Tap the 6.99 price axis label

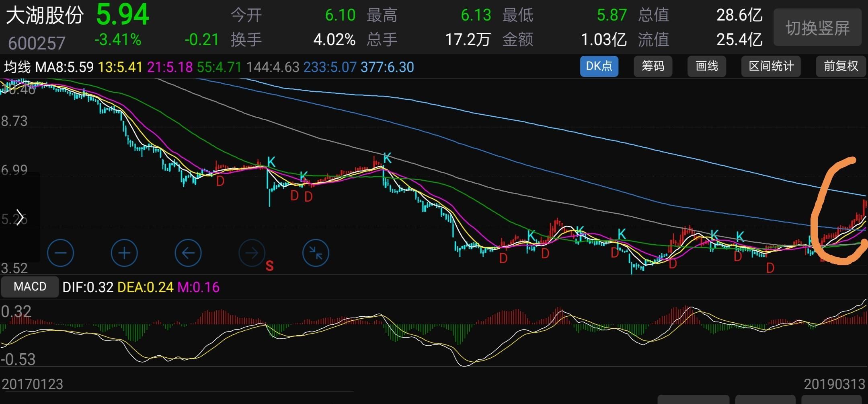[14, 170]
